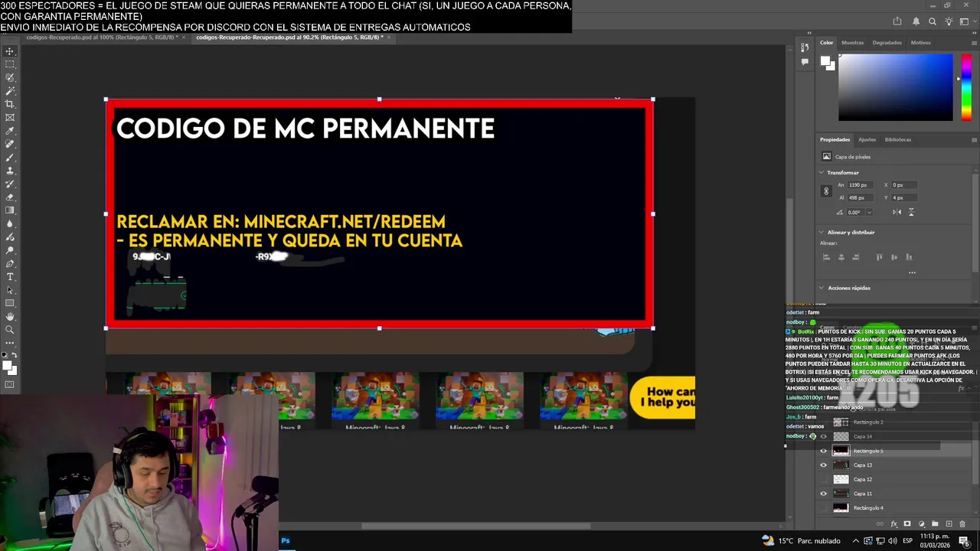Open the Photoshop search icon
This screenshot has height=551, width=980.
tap(932, 21)
